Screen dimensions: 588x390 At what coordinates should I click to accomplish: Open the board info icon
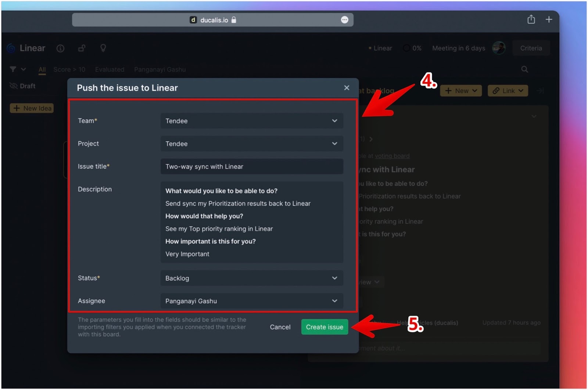tap(61, 48)
